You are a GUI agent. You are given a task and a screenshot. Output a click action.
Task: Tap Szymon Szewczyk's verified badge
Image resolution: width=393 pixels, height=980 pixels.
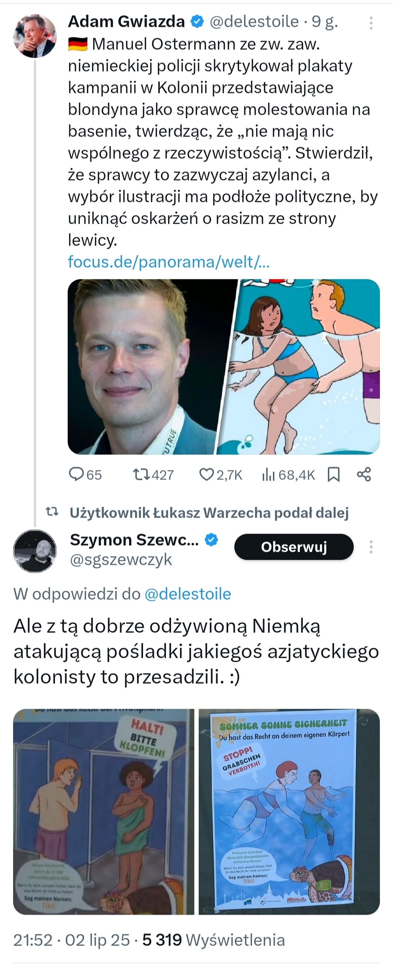click(211, 540)
